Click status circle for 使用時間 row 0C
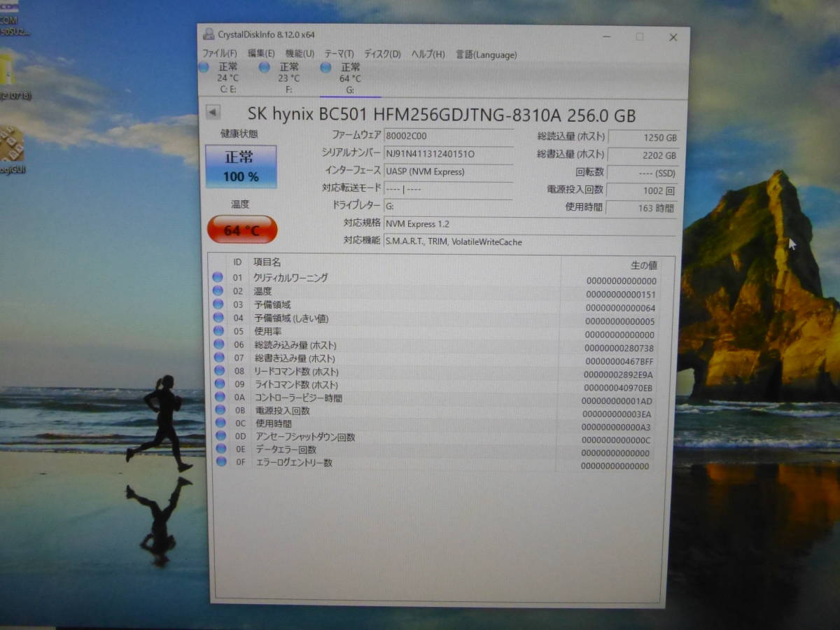This screenshot has width=840, height=630. coord(221,423)
